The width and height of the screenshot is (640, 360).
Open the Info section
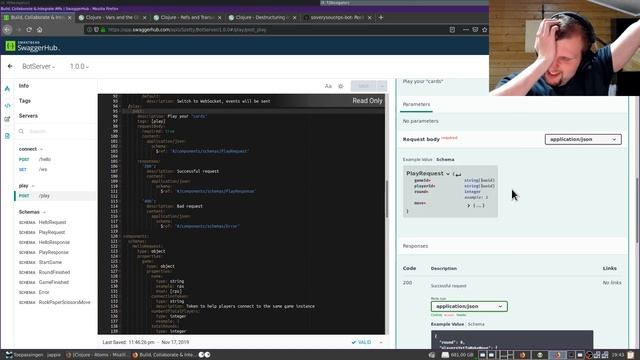(x=24, y=86)
